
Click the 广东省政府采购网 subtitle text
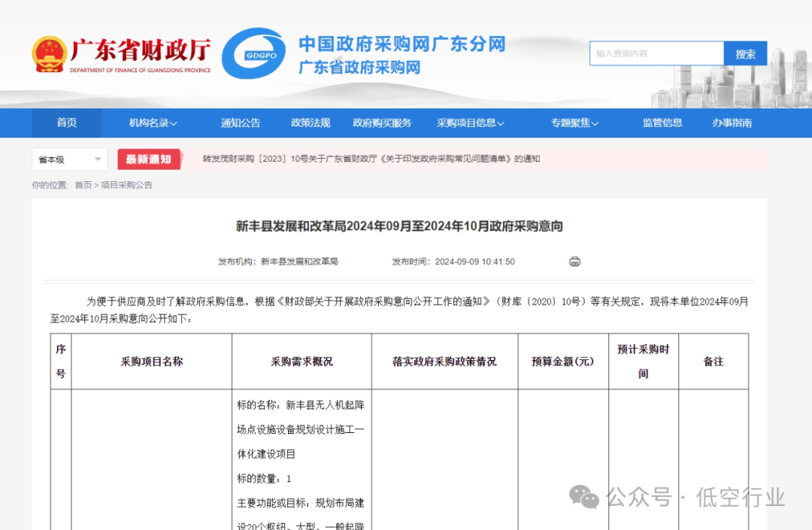coord(359,68)
